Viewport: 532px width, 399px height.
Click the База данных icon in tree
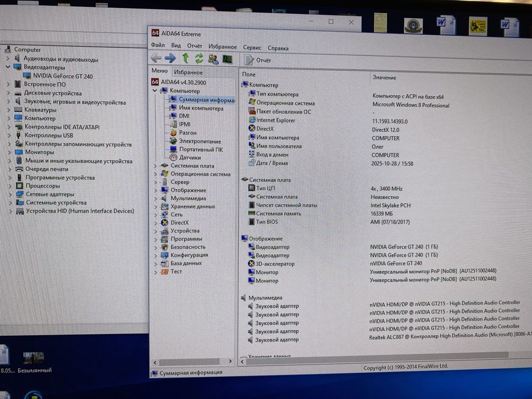pyautogui.click(x=165, y=263)
